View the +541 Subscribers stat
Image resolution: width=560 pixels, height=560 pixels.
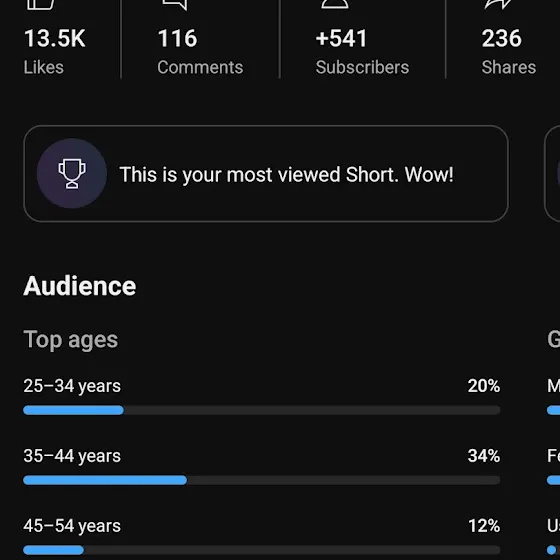click(x=362, y=51)
